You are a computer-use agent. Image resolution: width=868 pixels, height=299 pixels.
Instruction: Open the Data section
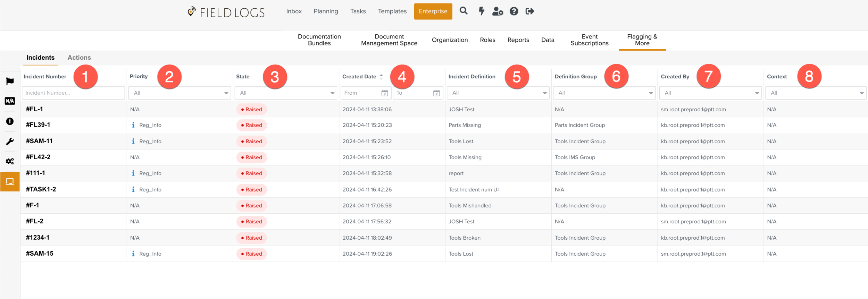click(548, 40)
